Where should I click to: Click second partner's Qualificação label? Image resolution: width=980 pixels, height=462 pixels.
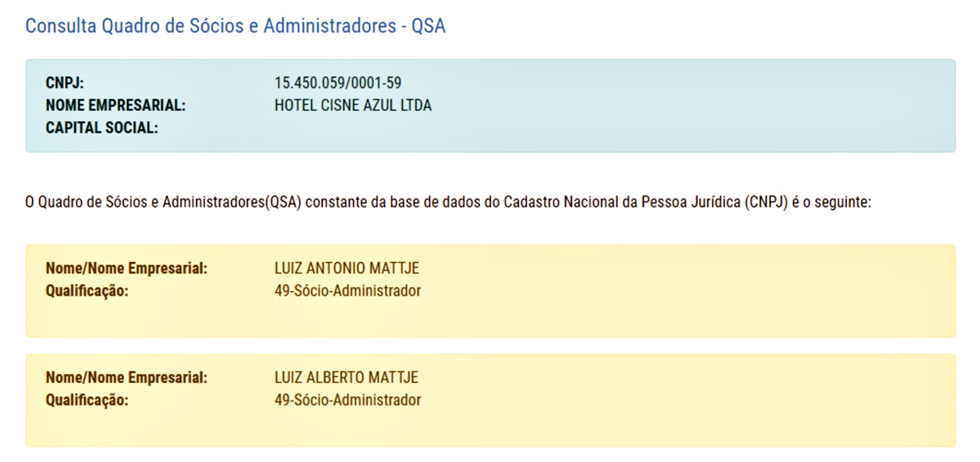pyautogui.click(x=87, y=400)
